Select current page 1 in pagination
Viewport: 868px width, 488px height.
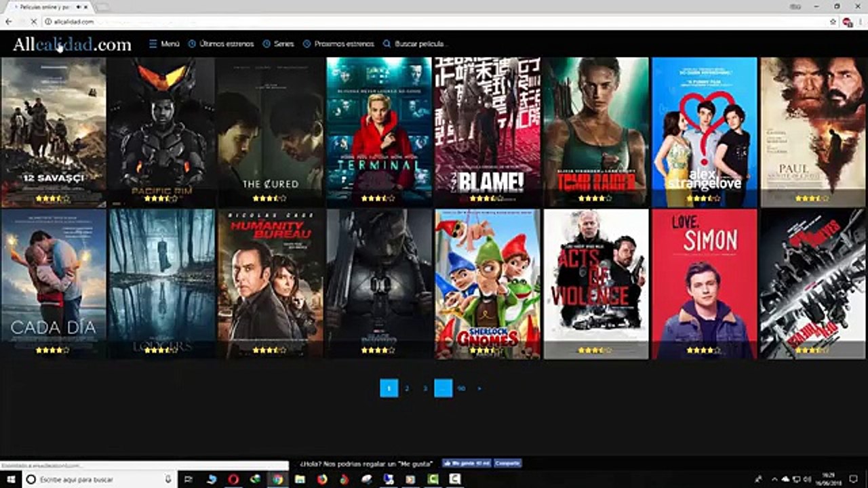click(x=389, y=388)
